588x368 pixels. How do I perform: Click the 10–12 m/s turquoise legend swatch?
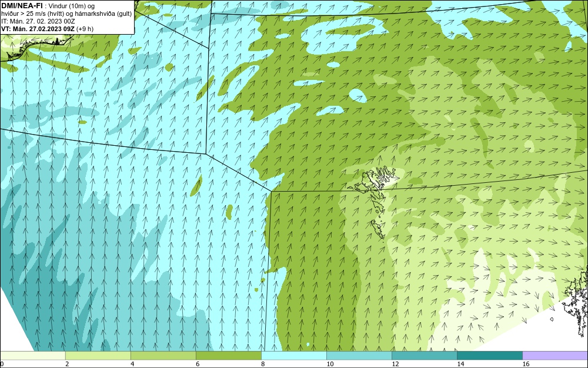(x=359, y=355)
